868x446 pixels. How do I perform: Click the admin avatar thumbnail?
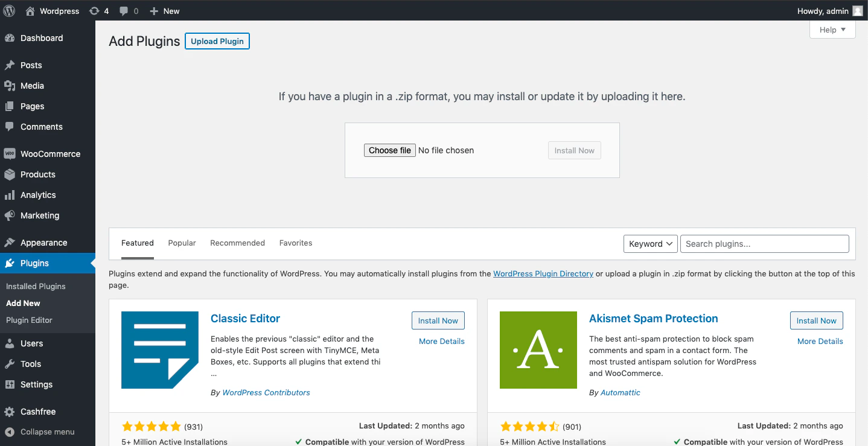pyautogui.click(x=857, y=11)
